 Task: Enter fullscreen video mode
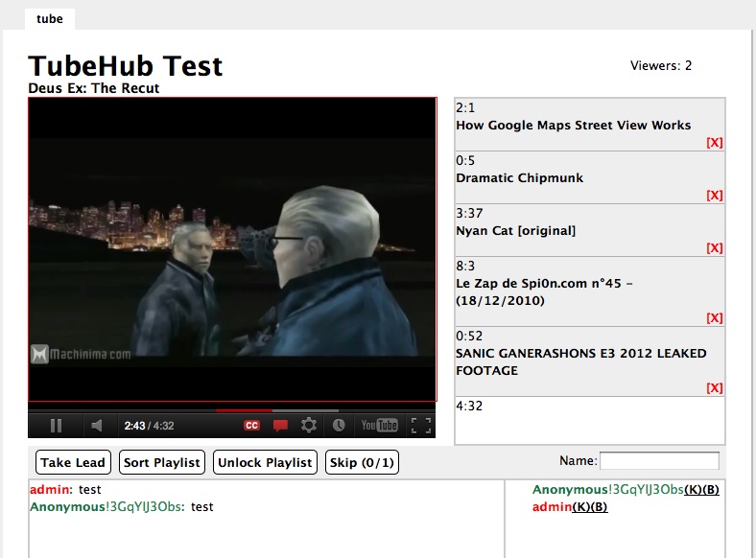(420, 426)
